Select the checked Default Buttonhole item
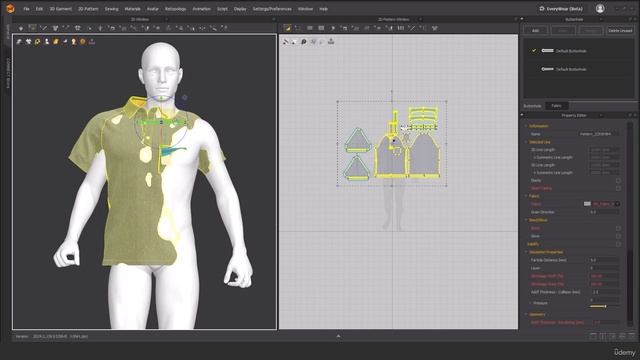Screen dimensions: 640x360 point(579,51)
